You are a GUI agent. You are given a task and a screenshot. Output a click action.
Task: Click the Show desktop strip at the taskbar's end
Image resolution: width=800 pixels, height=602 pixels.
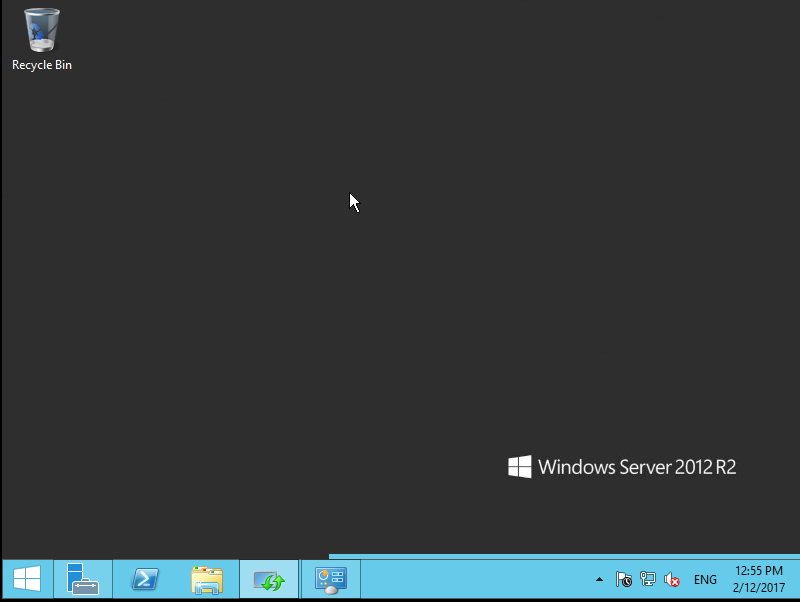796,579
